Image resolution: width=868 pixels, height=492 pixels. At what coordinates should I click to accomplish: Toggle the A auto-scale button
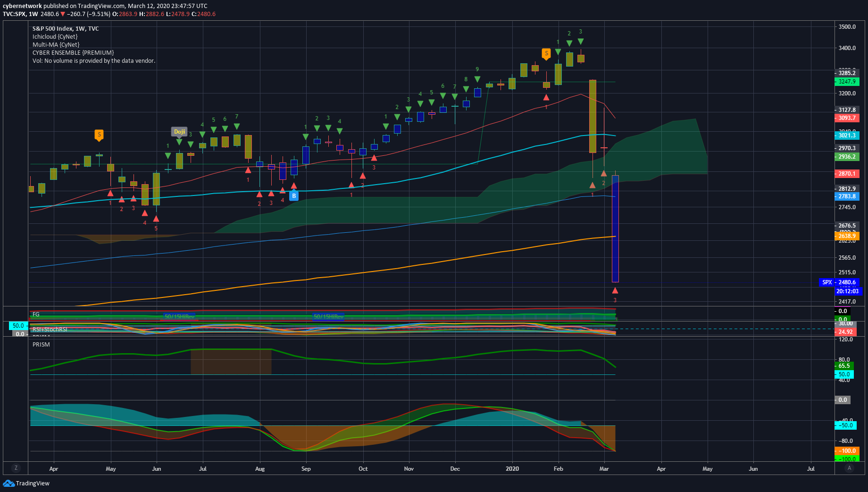click(849, 468)
